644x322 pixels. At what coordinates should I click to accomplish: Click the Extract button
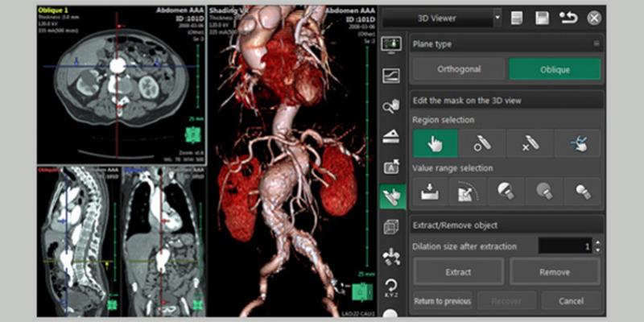point(458,272)
